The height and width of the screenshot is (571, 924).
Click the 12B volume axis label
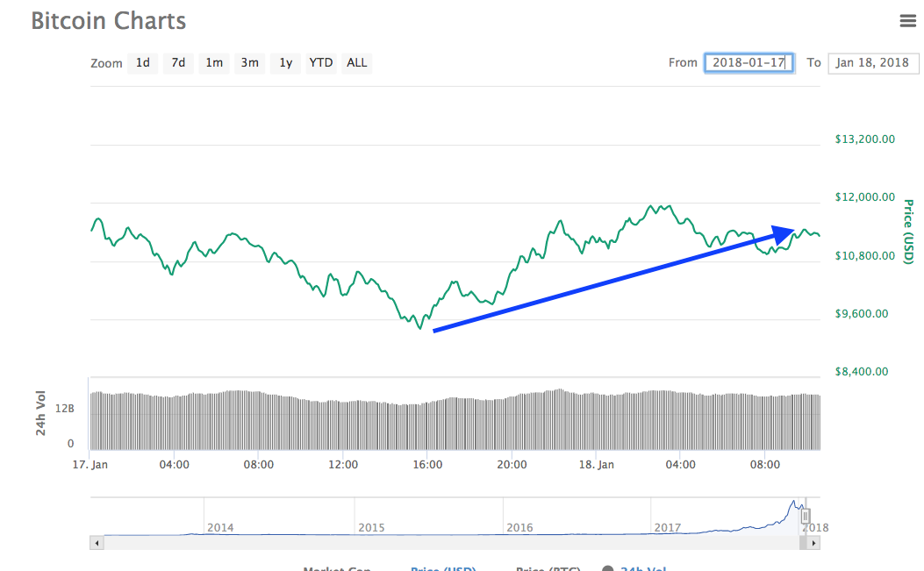point(64,409)
